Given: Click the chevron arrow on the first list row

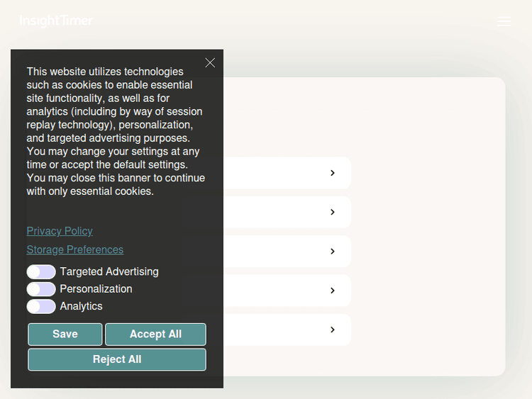Looking at the screenshot, I should [332, 173].
